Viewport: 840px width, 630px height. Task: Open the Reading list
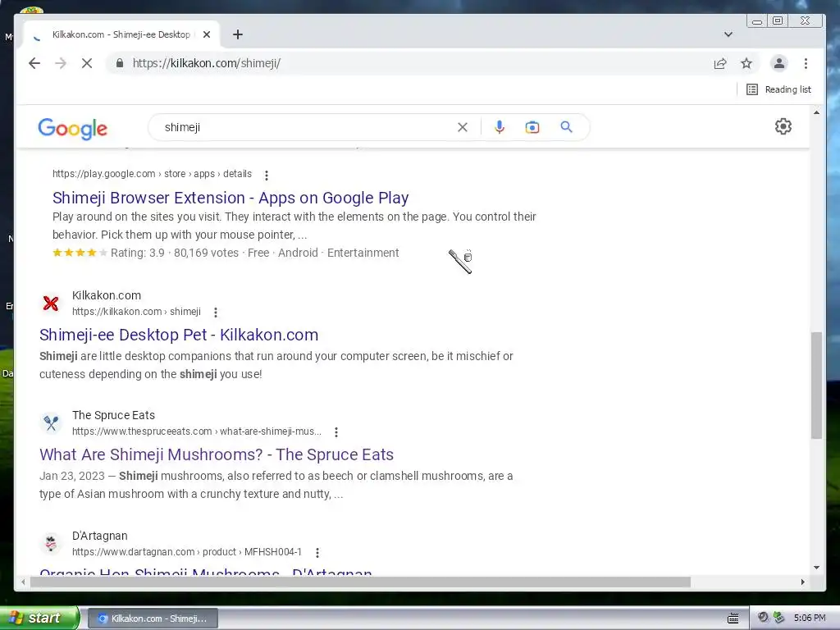coord(779,89)
